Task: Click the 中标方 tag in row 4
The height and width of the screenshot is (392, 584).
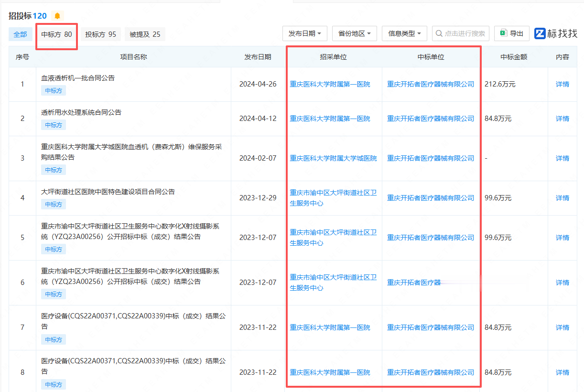Action: click(54, 205)
